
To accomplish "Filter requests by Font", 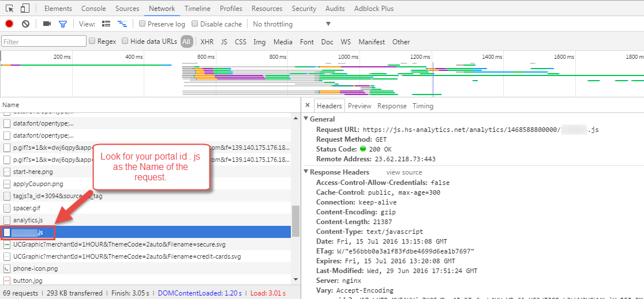I will click(x=307, y=42).
